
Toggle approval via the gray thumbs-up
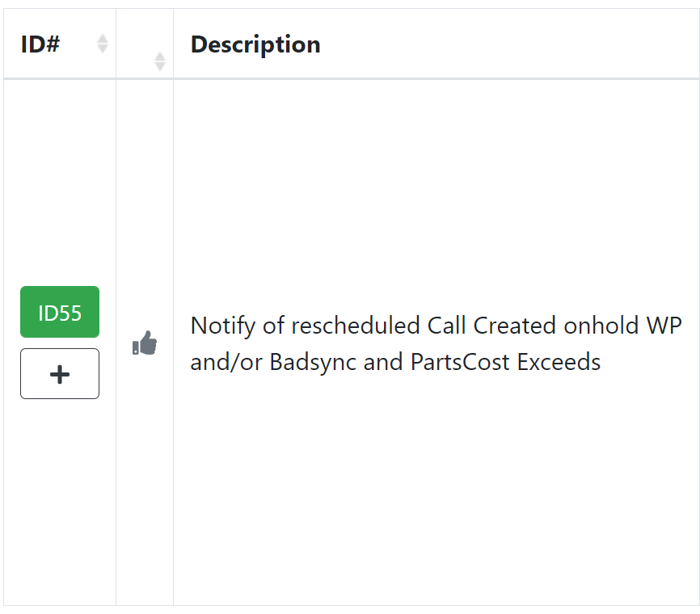[x=145, y=343]
